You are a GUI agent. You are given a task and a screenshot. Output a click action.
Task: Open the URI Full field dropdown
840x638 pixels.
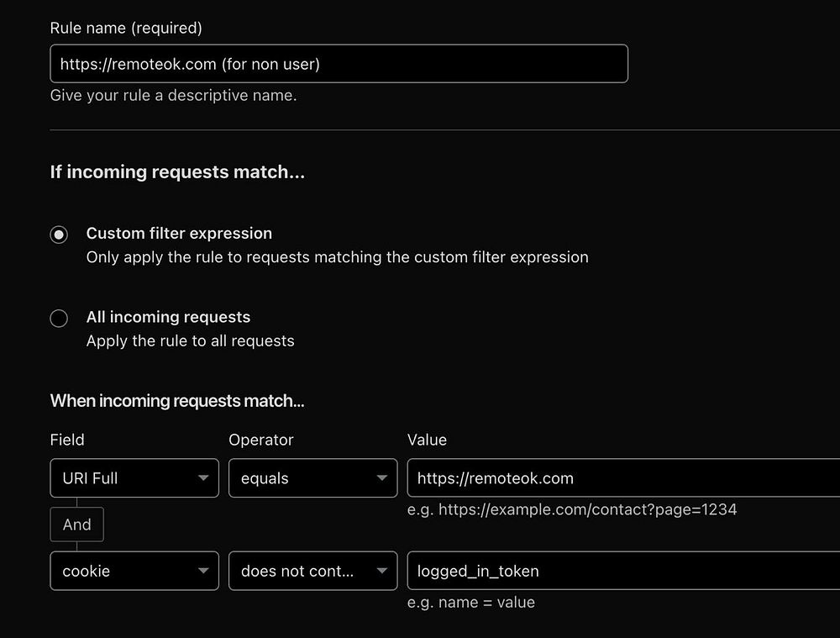pyautogui.click(x=134, y=478)
